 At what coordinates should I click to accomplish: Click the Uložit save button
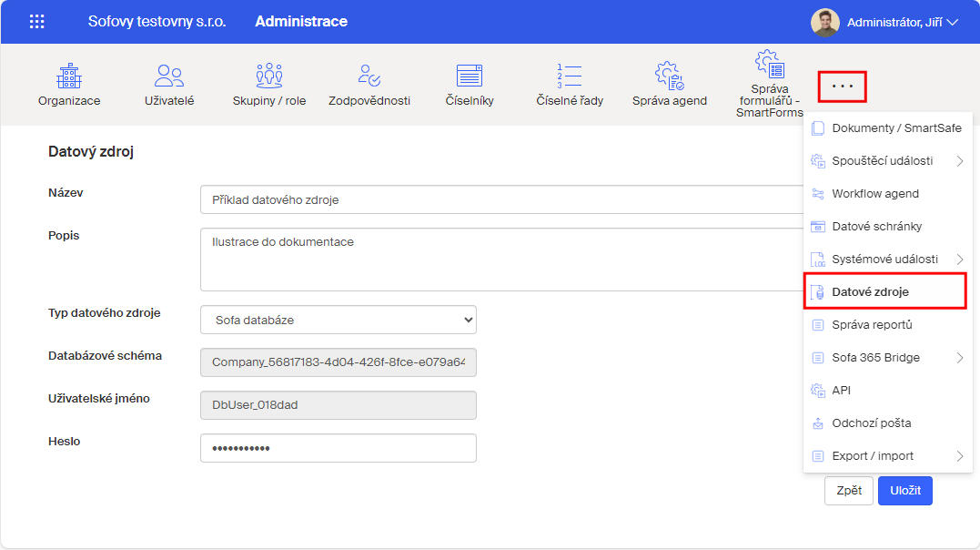[x=904, y=491]
